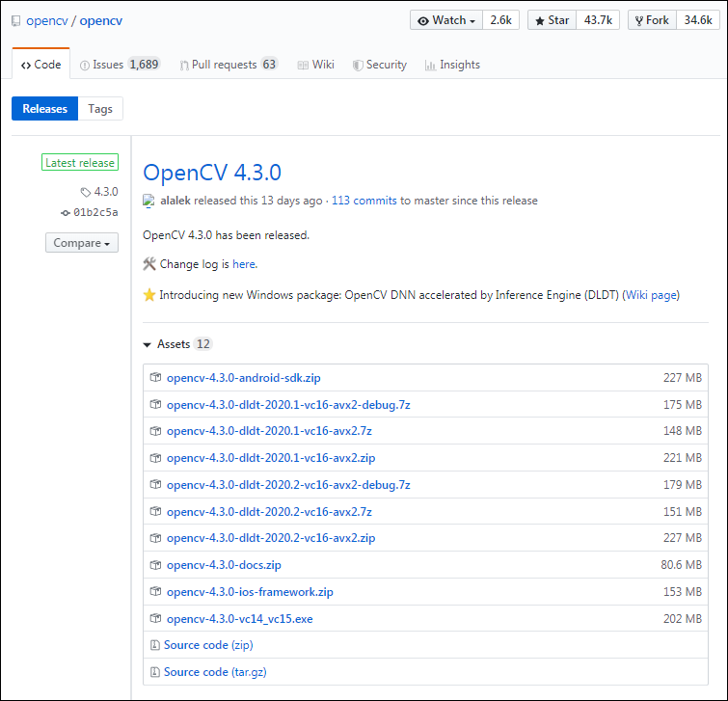Open the Insights tab
The width and height of the screenshot is (728, 701).
452,65
